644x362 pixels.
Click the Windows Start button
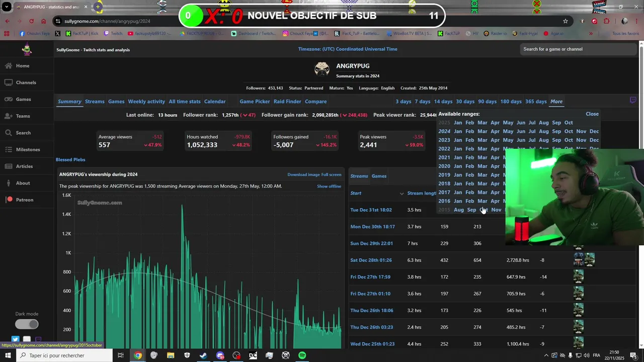(x=8, y=355)
